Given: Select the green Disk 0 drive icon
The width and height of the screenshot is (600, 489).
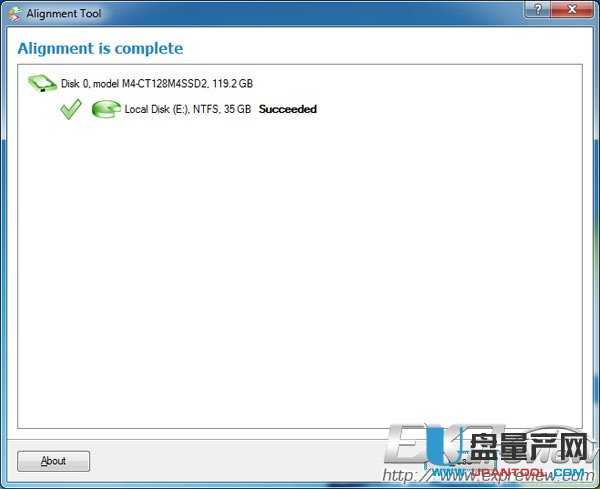Looking at the screenshot, I should (42, 84).
